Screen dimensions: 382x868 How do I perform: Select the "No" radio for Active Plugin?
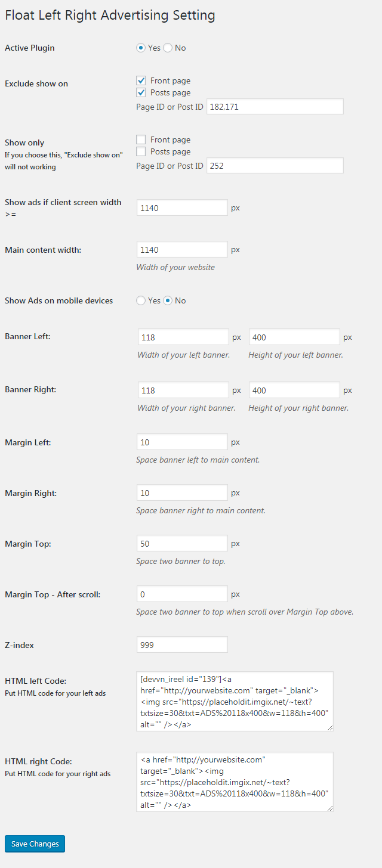point(168,48)
